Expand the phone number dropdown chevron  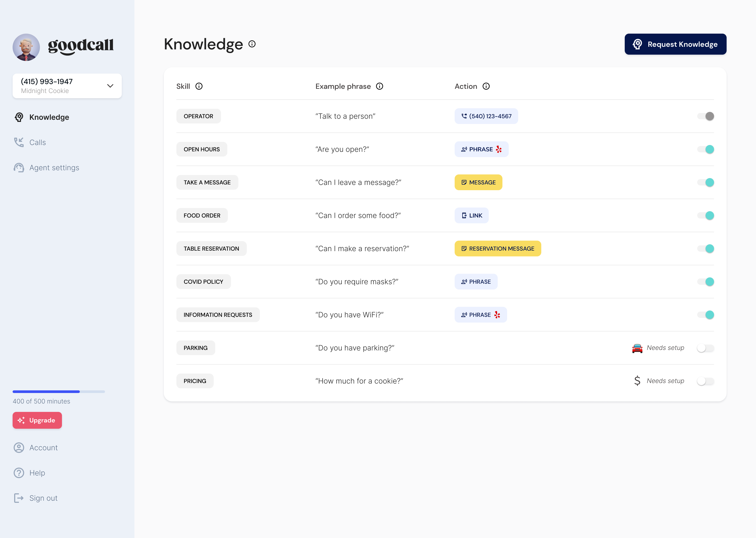110,86
